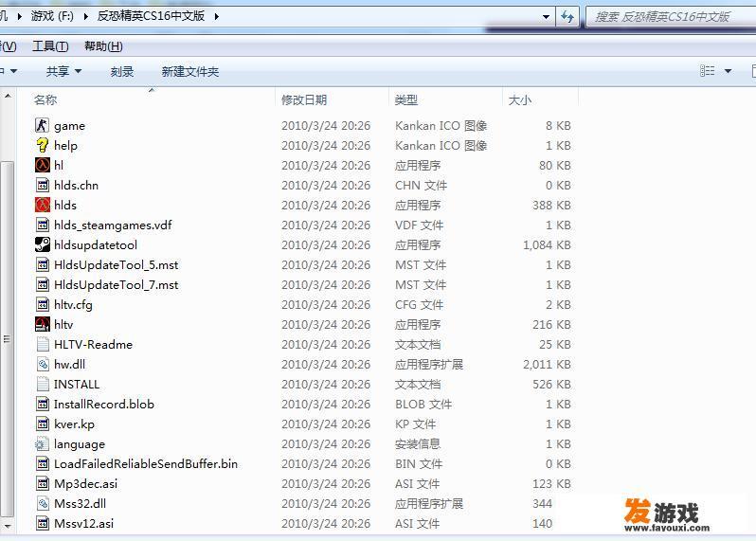Click the 2,011 KB size of hw.dll
This screenshot has height=541, width=756.
[x=547, y=364]
